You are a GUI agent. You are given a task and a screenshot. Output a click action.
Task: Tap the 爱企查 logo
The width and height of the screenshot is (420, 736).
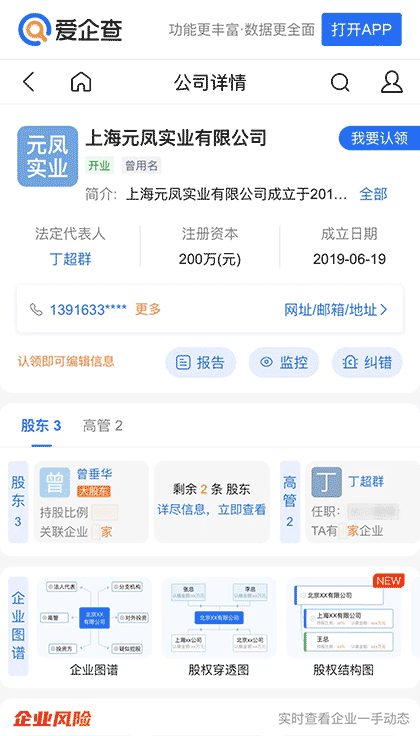70,29
